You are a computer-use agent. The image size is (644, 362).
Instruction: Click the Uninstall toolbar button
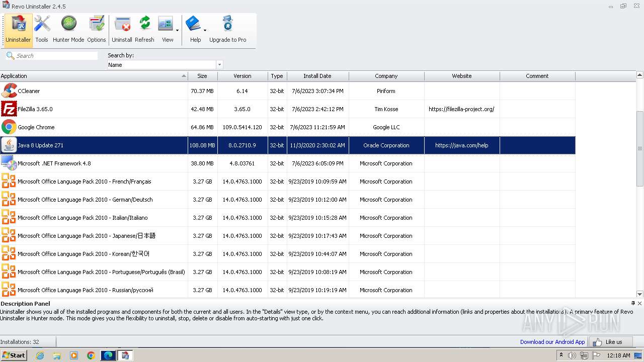122,29
